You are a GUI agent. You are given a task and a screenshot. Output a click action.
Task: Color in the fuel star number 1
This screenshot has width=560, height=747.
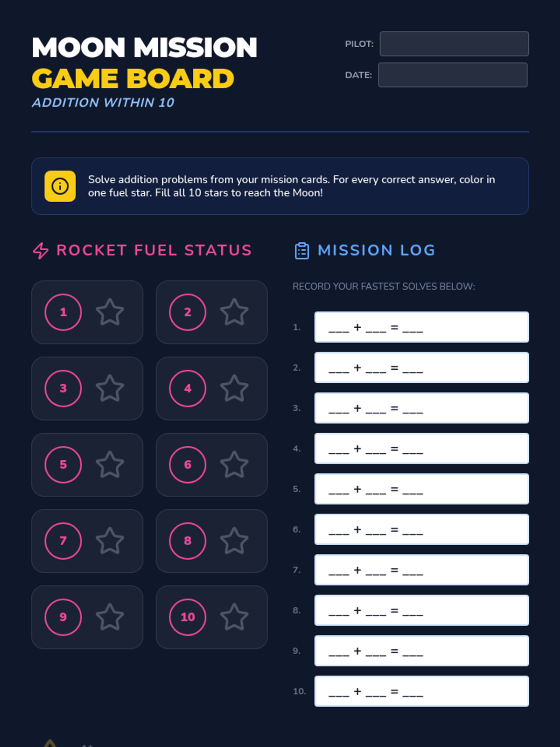click(110, 312)
